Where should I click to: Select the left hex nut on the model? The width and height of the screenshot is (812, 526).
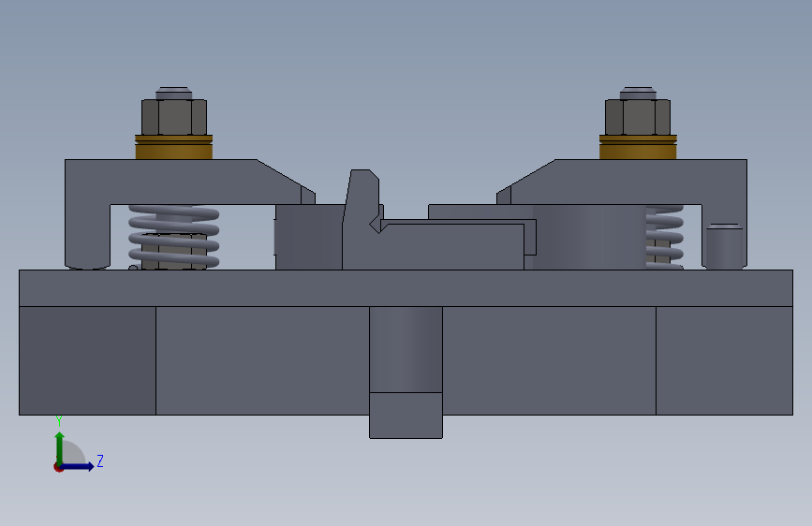click(x=174, y=117)
